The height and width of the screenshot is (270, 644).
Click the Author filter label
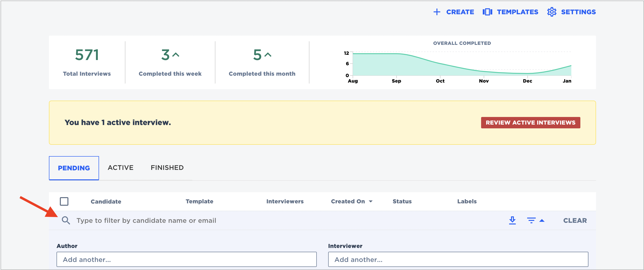point(67,246)
